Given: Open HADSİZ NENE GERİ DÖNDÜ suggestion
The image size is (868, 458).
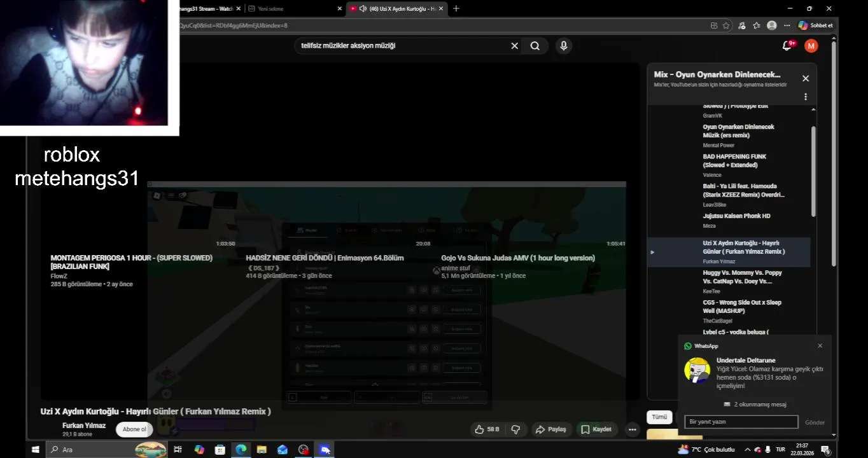Looking at the screenshot, I should click(325, 258).
